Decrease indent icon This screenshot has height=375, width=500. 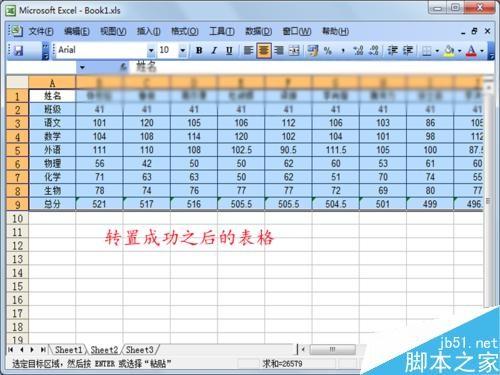(x=392, y=51)
